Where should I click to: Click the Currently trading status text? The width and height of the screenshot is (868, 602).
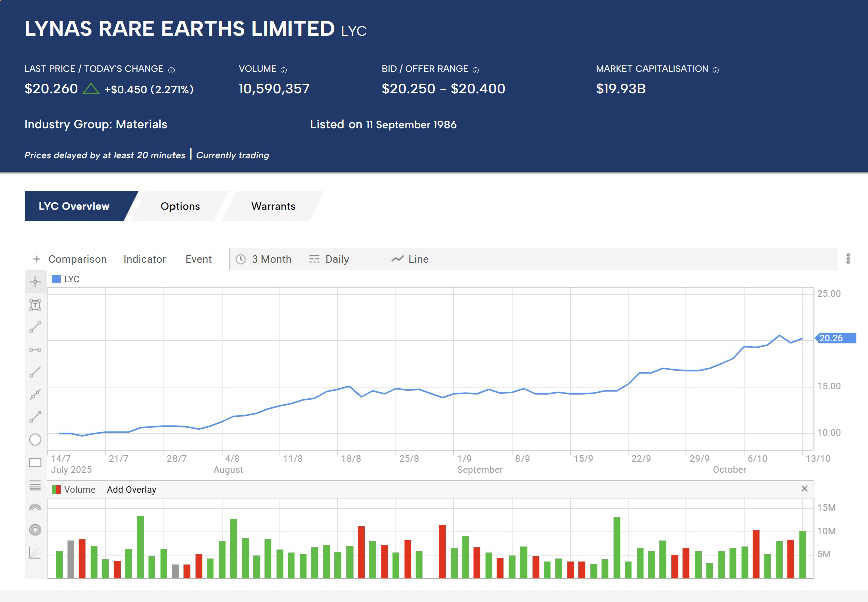coord(233,155)
